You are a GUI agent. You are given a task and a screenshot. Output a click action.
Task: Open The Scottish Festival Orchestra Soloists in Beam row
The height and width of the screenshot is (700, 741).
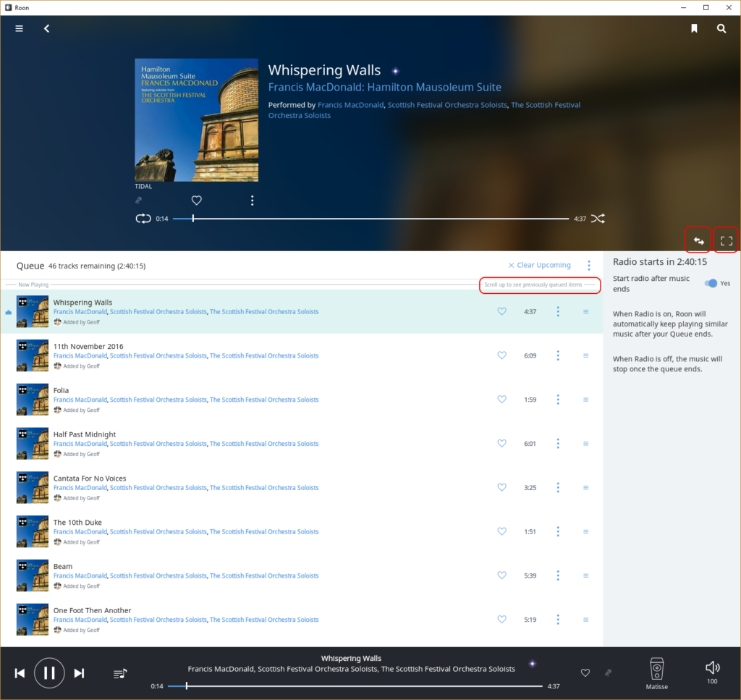coord(264,575)
